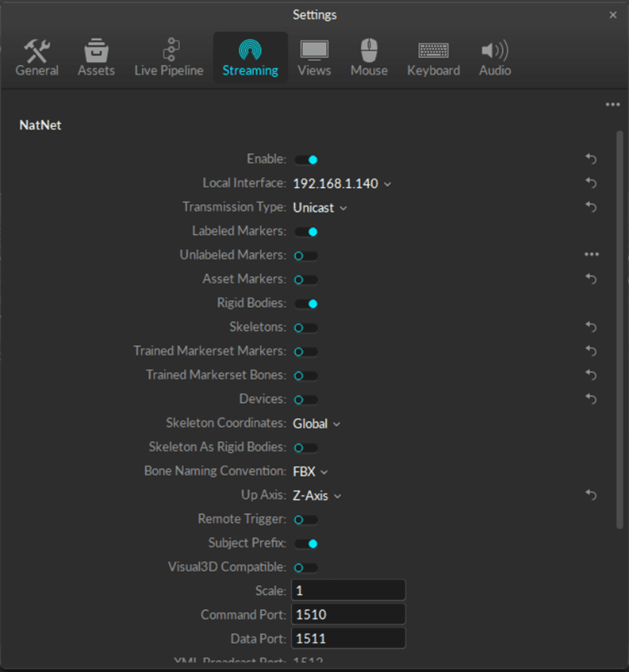Open the panel's three-dot options menu at top right
The image size is (629, 672).
612,104
